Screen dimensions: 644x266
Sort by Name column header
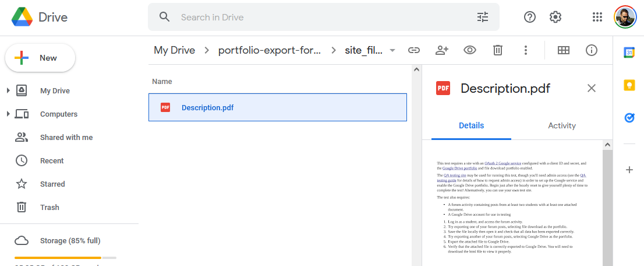point(162,82)
